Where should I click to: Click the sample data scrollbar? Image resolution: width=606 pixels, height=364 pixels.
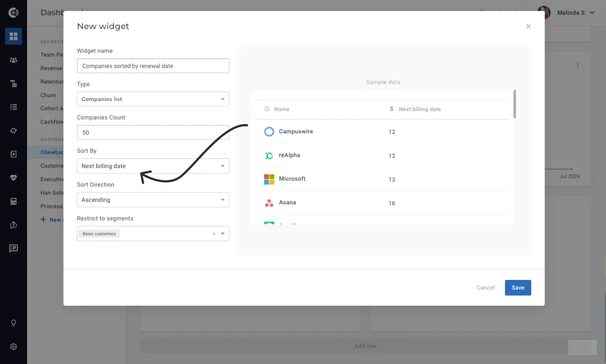coord(515,104)
